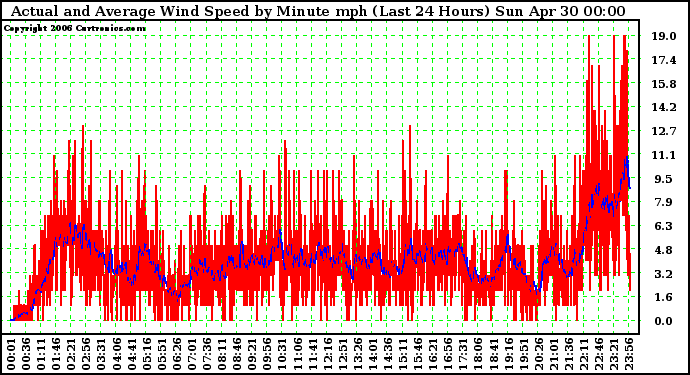Click the 07:01 time label
This screenshot has width=690, height=375.
click(192, 354)
